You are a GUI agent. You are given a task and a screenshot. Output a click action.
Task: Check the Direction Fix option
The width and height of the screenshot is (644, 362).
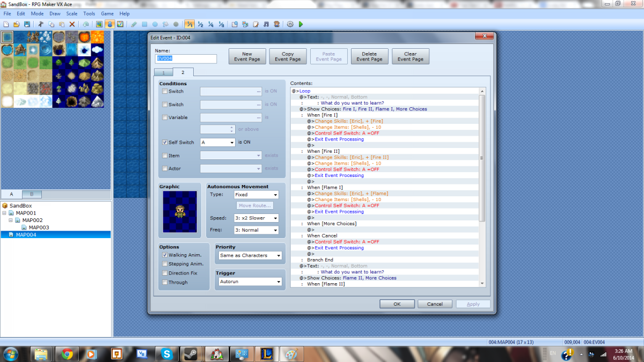click(x=165, y=273)
